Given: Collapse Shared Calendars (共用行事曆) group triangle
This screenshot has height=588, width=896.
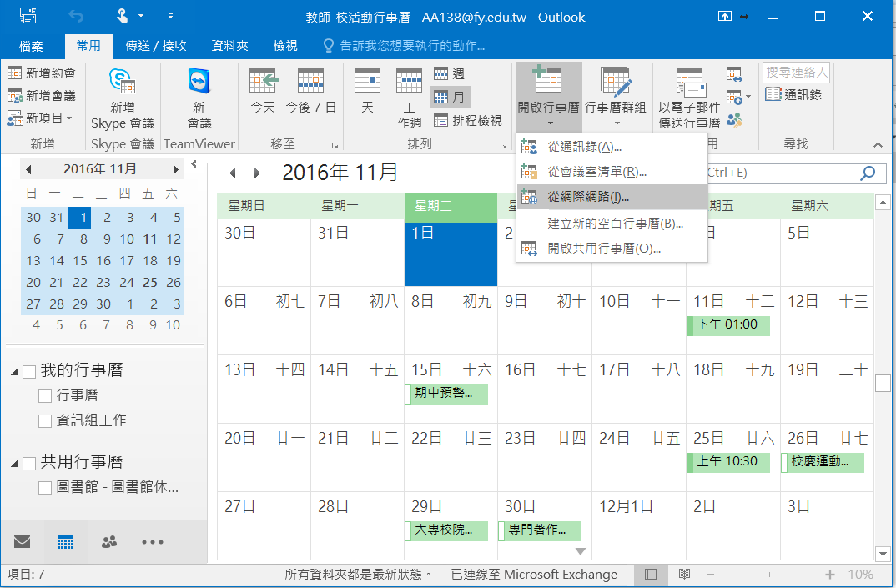Looking at the screenshot, I should (15, 464).
